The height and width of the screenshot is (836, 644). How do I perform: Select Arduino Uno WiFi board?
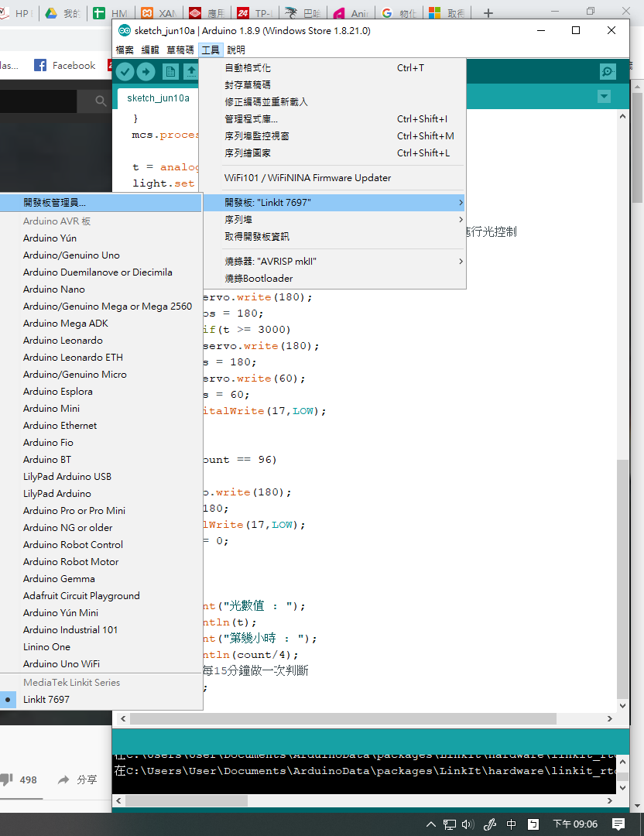[101, 664]
